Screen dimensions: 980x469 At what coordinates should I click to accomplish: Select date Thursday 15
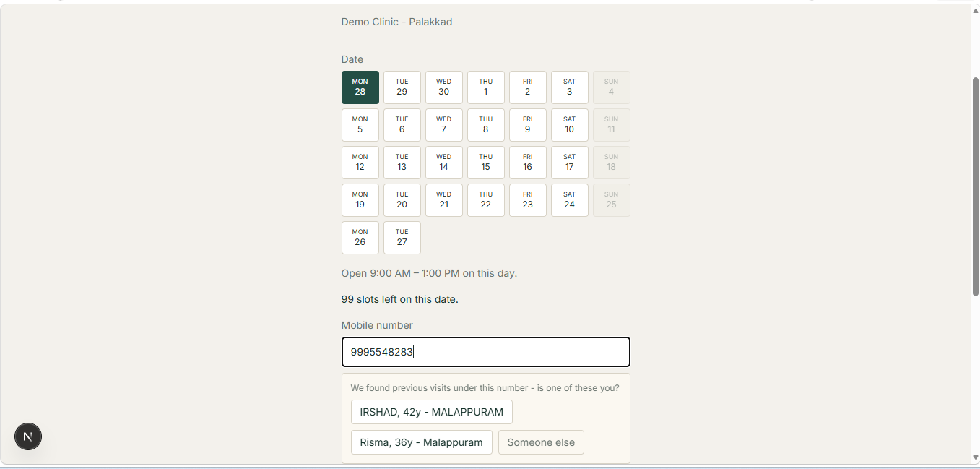[x=486, y=163]
